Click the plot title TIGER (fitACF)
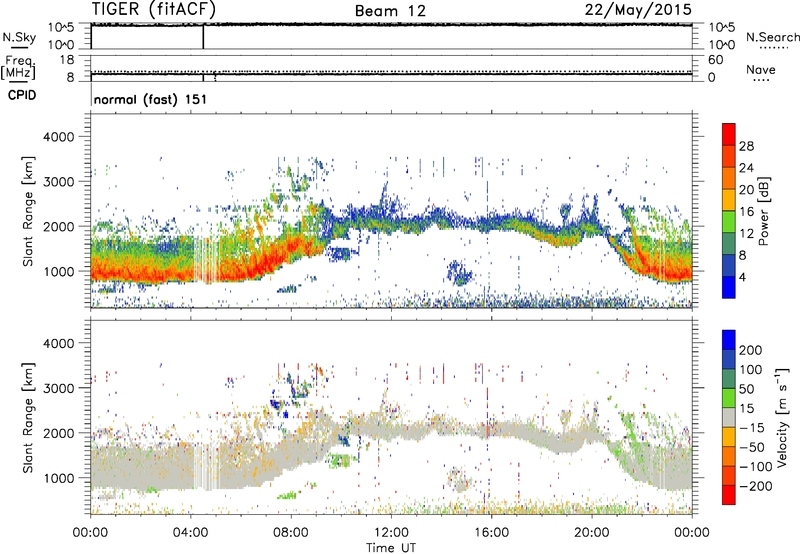The height and width of the screenshot is (554, 800). coord(154,9)
